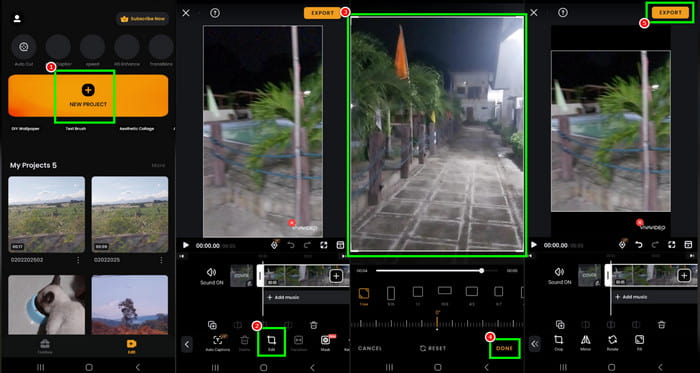Adjust the crop screen playback slider handle
Image resolution: width=700 pixels, height=373 pixels.
(x=482, y=270)
